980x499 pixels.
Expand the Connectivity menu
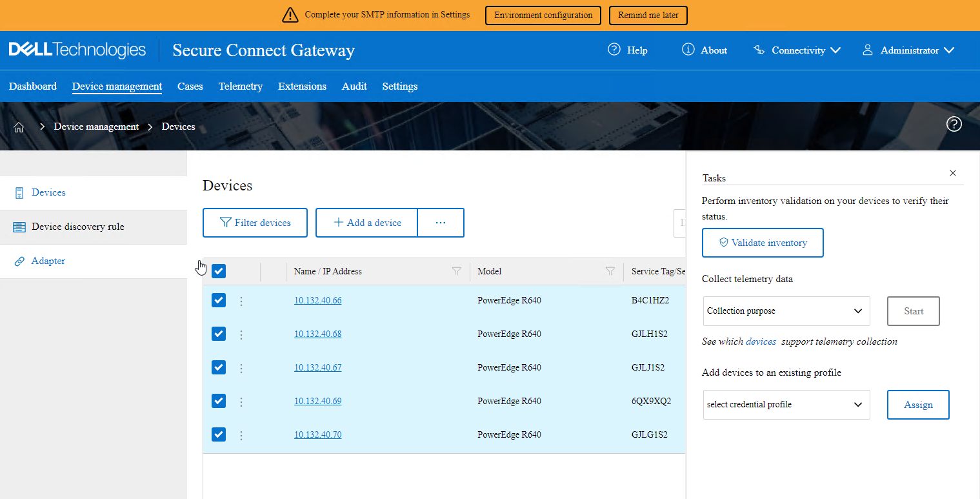(x=797, y=50)
